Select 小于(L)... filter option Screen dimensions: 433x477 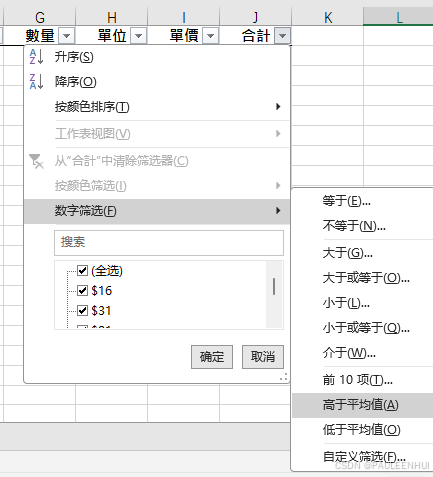(x=362, y=303)
